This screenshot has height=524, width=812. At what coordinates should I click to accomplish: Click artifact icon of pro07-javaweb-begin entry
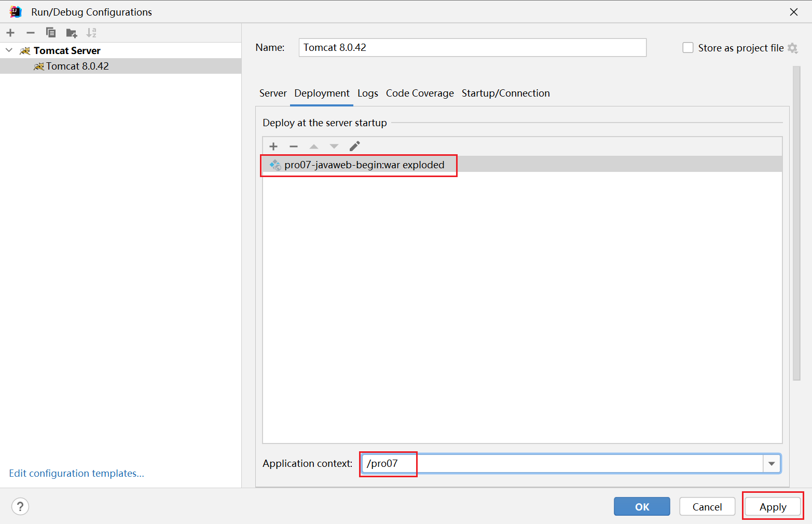pyautogui.click(x=275, y=165)
